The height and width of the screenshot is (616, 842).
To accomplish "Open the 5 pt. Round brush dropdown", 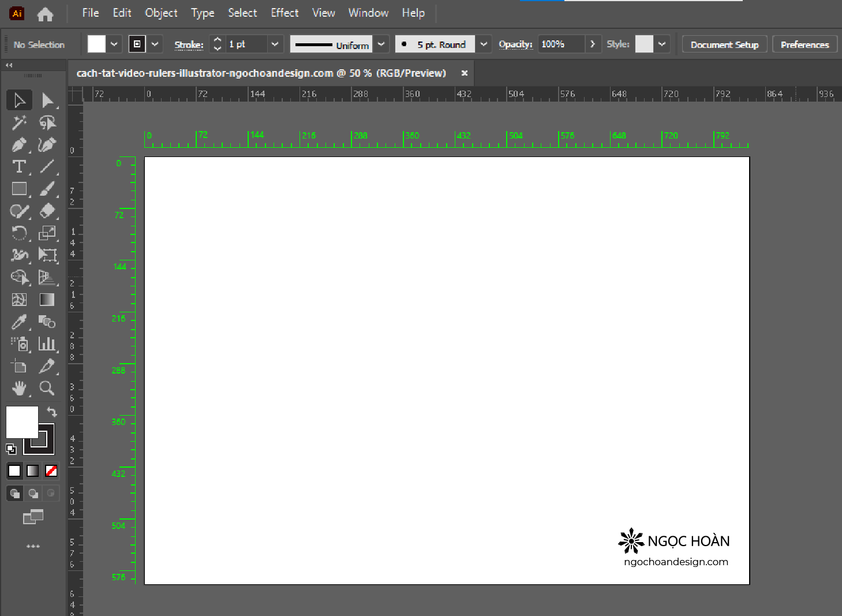I will [x=484, y=44].
